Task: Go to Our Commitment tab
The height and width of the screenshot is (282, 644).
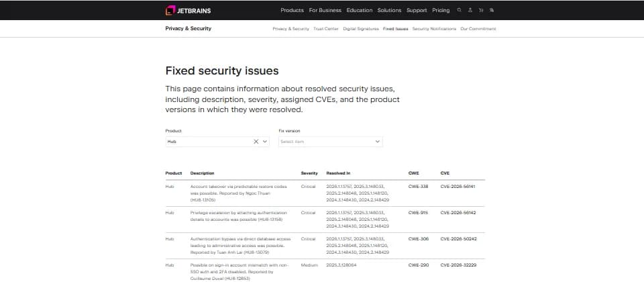Action: pos(478,29)
